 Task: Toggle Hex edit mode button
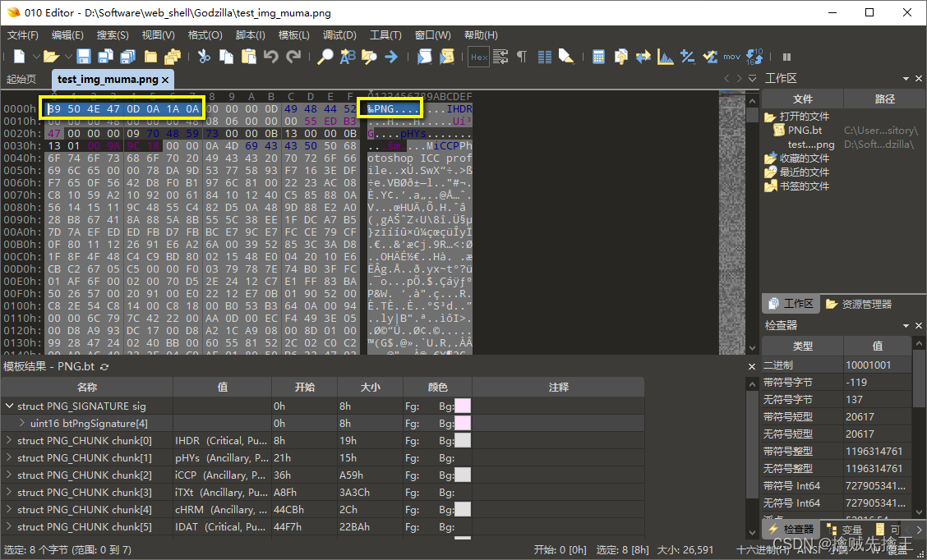point(479,57)
